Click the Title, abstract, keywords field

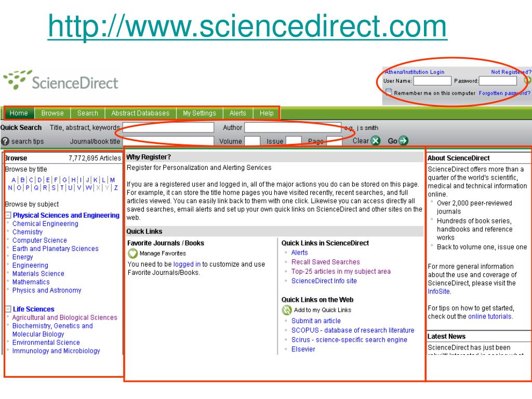click(168, 128)
